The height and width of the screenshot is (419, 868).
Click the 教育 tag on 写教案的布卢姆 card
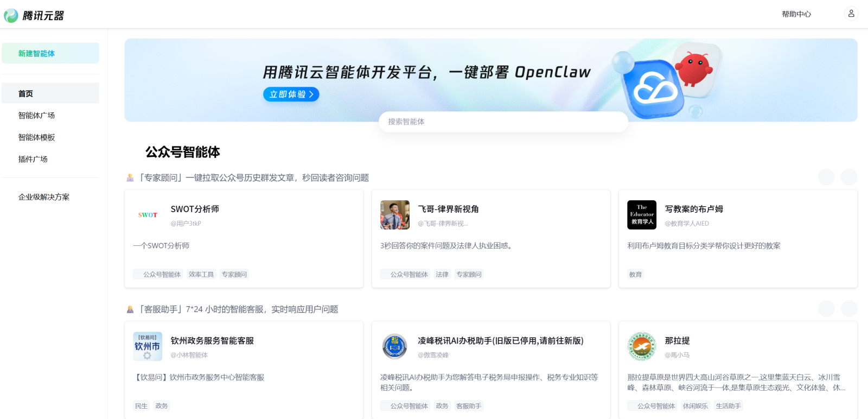tap(635, 275)
